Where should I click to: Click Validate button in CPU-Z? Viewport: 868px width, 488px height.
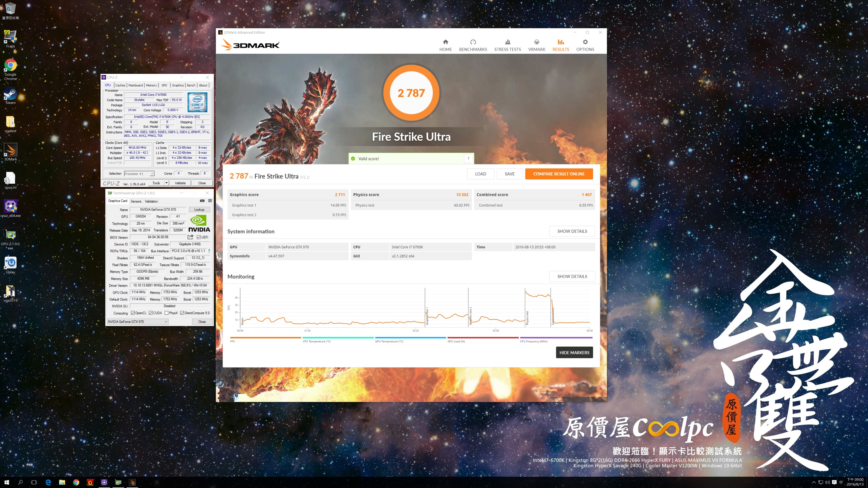click(180, 183)
